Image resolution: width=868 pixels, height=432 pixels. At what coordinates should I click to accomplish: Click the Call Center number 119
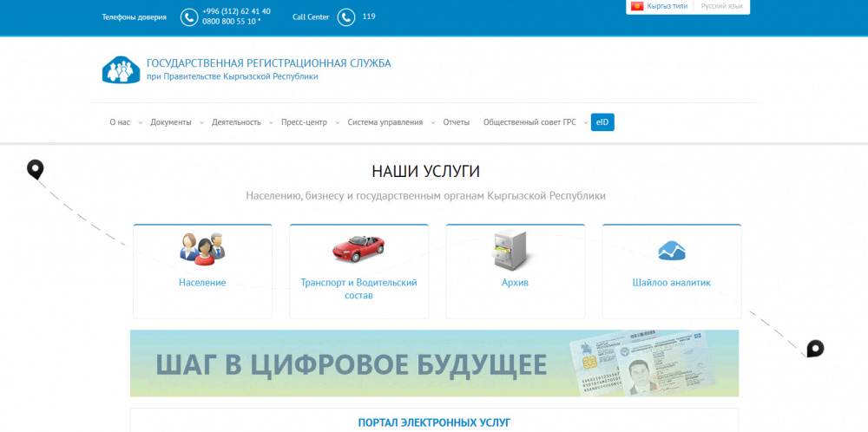(x=369, y=16)
